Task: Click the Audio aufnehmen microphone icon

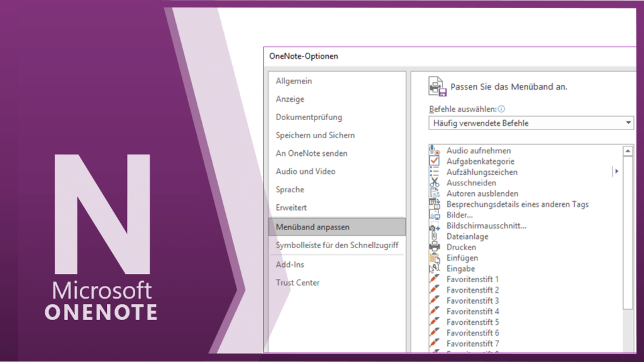Action: [435, 151]
